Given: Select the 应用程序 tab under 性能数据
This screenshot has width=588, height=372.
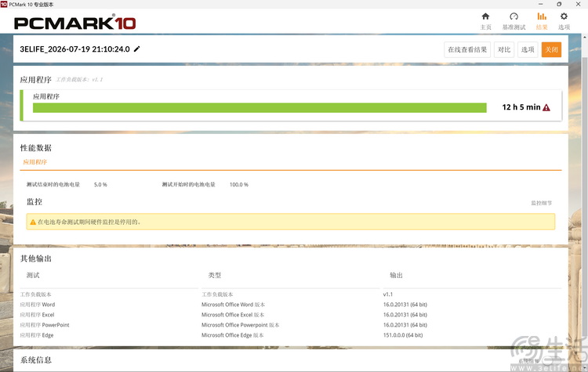Looking at the screenshot, I should (34, 162).
